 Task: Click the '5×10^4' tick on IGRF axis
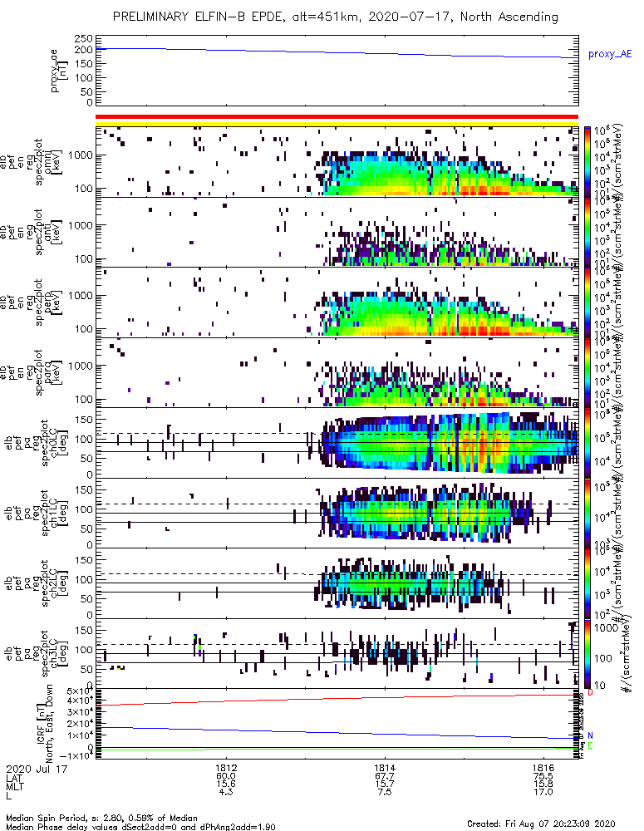coord(80,691)
